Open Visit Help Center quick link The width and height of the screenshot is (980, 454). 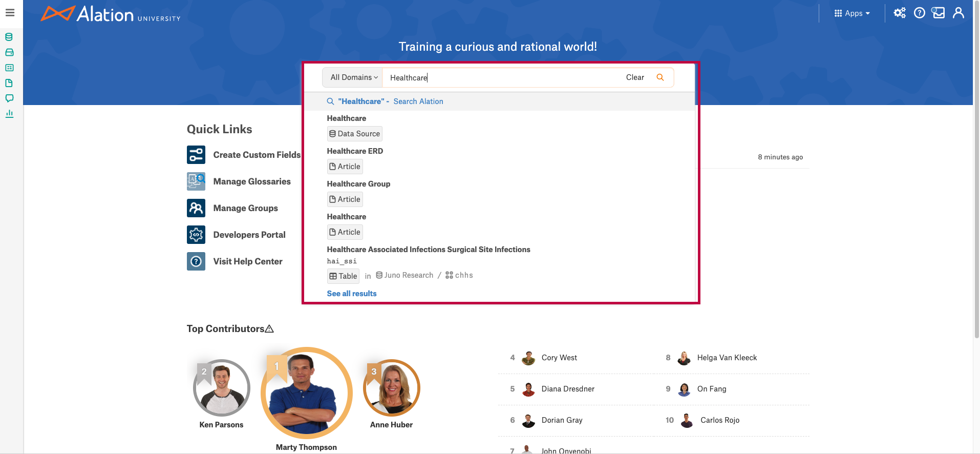(248, 261)
